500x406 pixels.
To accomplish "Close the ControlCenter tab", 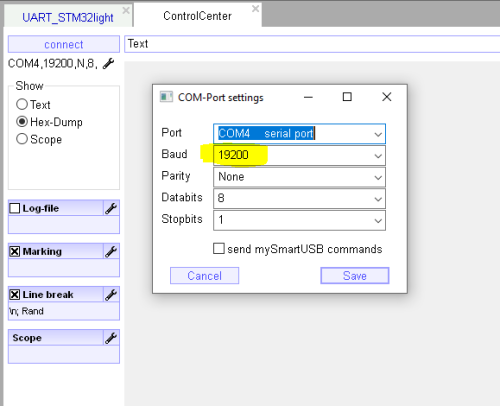I will click(x=255, y=9).
